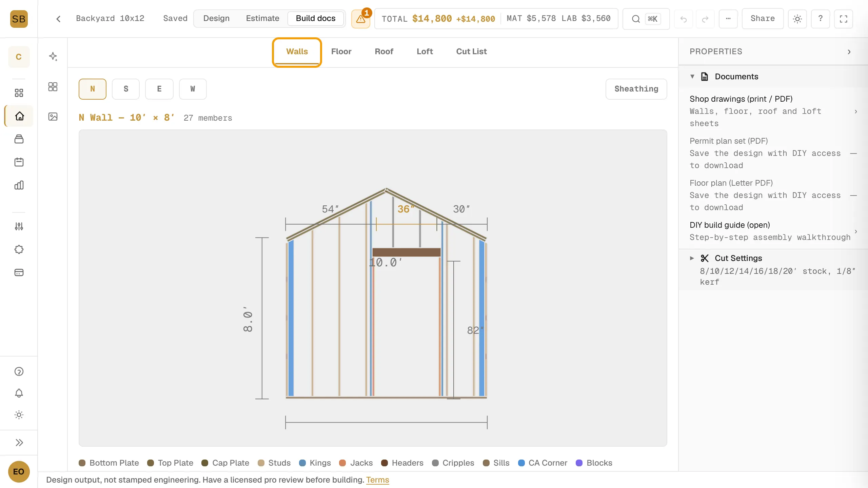The width and height of the screenshot is (868, 488).
Task: Click the redo arrow
Action: click(705, 19)
